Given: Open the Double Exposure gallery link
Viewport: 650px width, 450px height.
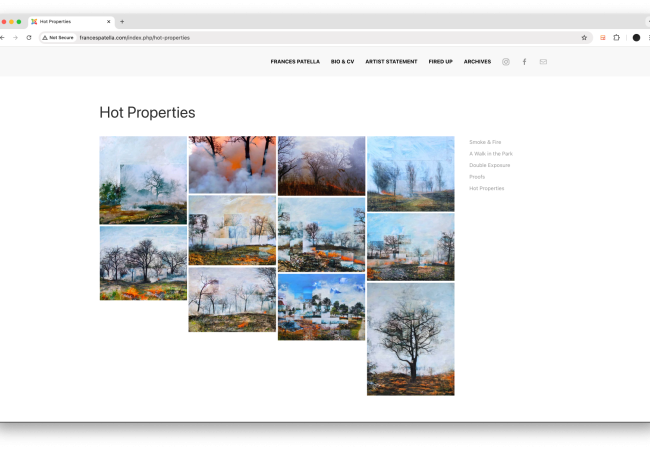Looking at the screenshot, I should (x=489, y=165).
